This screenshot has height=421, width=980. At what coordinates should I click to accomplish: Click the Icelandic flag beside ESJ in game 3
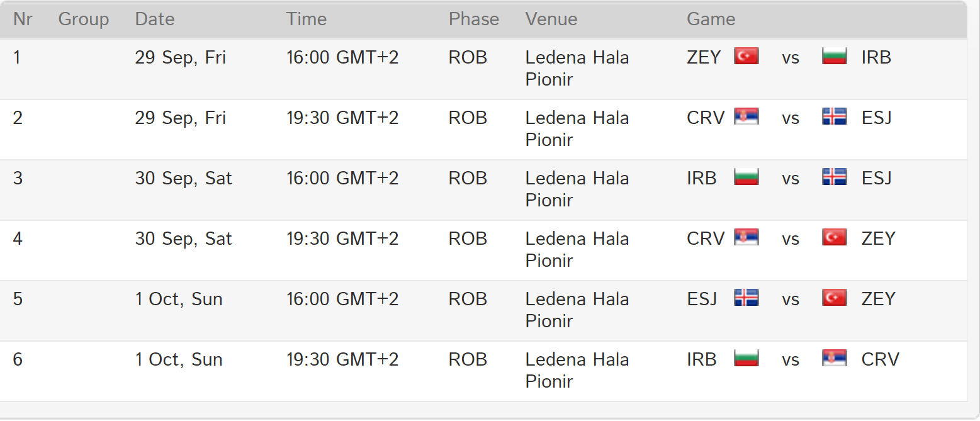click(x=835, y=177)
